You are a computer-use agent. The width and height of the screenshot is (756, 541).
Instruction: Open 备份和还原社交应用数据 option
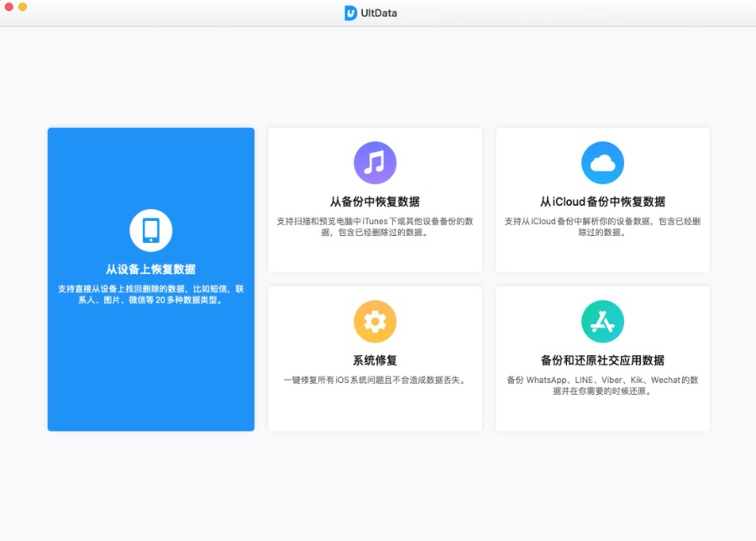[x=602, y=360]
